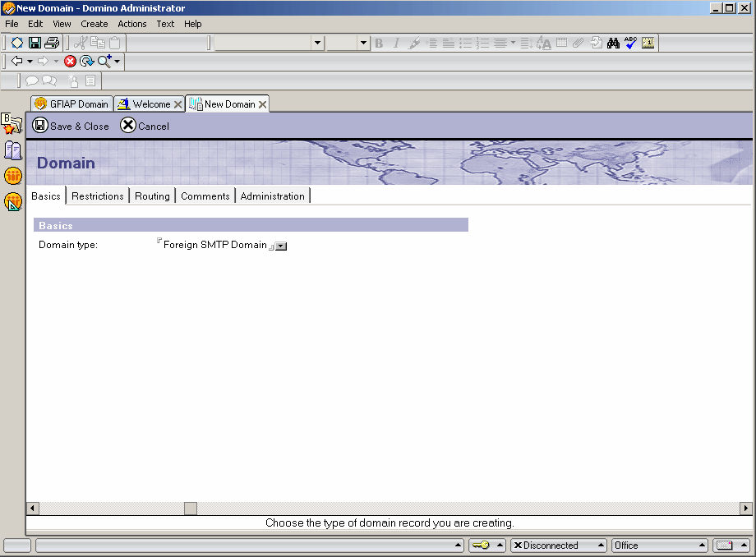The height and width of the screenshot is (557, 756).
Task: Click the red Stop icon
Action: [71, 62]
